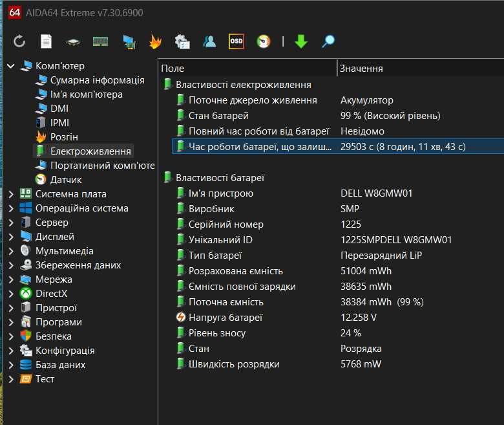This screenshot has width=504, height=425.
Task: Click the Значення column header
Action: click(421, 68)
